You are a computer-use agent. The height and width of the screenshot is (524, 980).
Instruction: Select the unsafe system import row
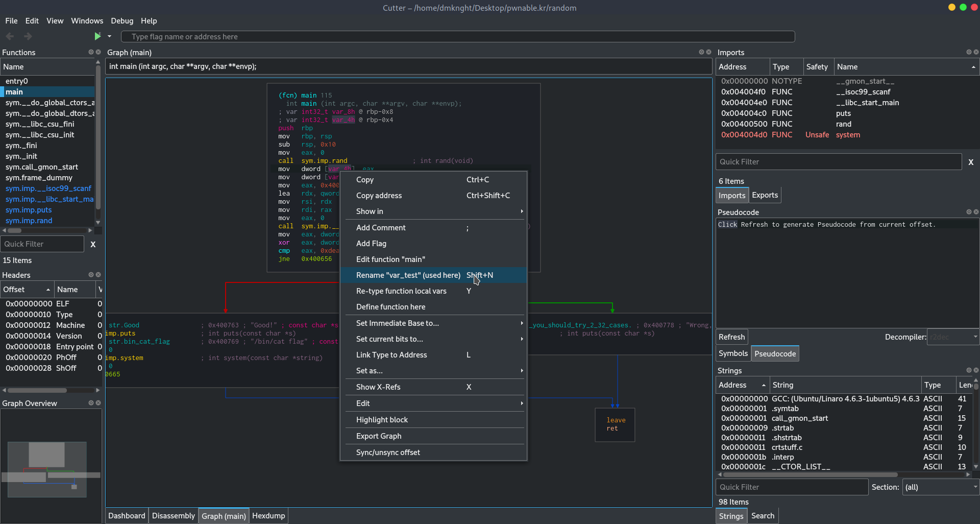point(847,135)
